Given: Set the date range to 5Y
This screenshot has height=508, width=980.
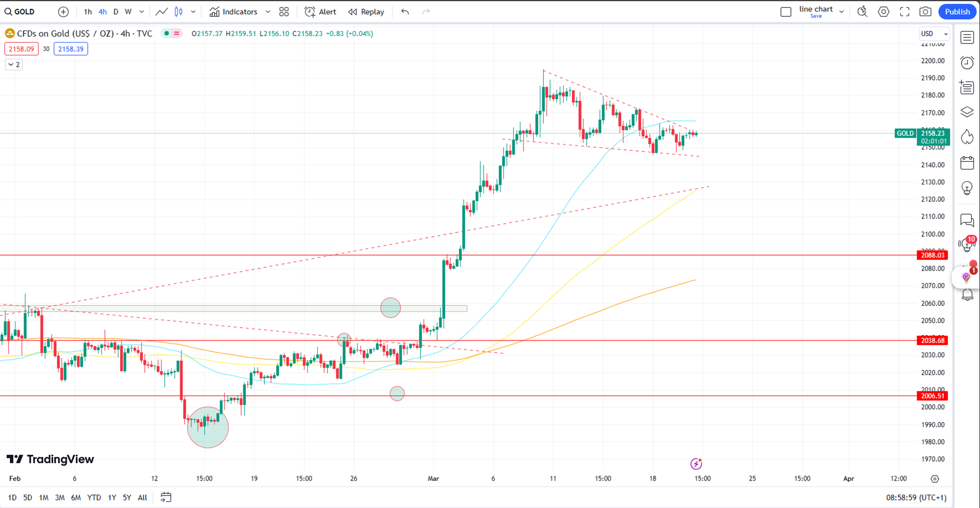Looking at the screenshot, I should tap(127, 497).
